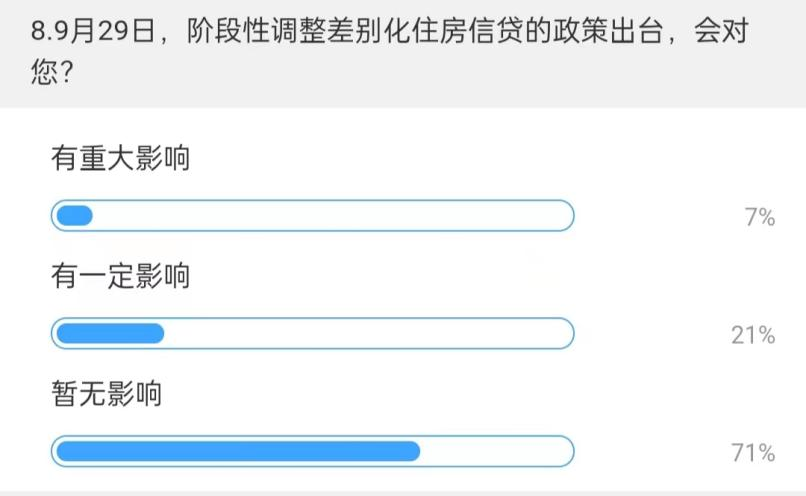Click the question number 8 in the header
Image resolution: width=806 pixels, height=496 pixels.
pyautogui.click(x=38, y=32)
